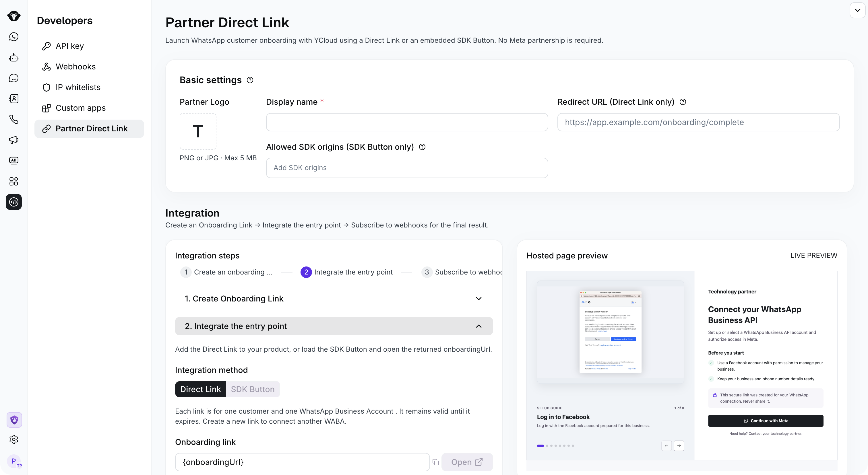
Task: Select Partner Direct Link menu item
Action: click(x=89, y=129)
